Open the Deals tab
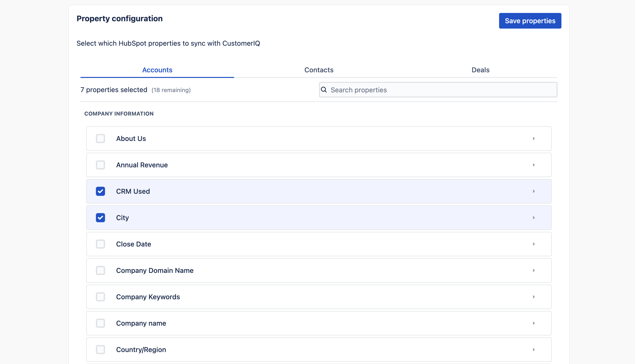The width and height of the screenshot is (635, 364). (480, 70)
